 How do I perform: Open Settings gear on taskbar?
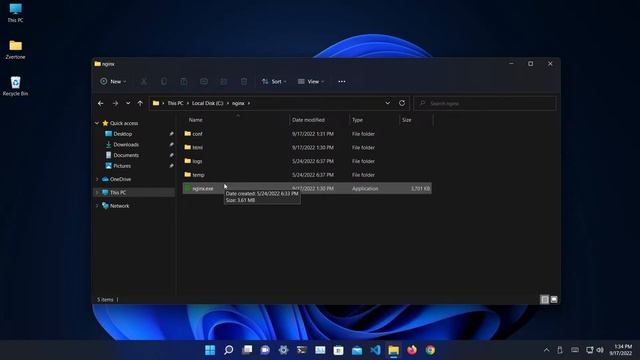(x=283, y=350)
